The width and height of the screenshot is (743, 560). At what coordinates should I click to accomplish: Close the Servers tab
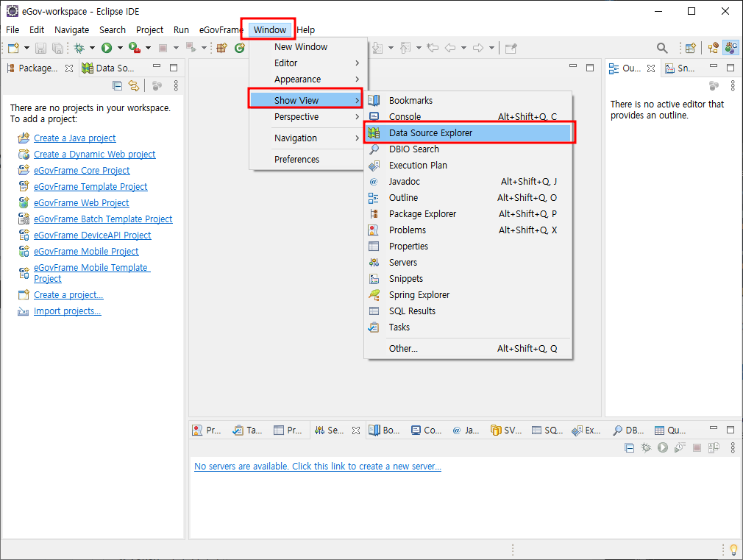(x=356, y=430)
